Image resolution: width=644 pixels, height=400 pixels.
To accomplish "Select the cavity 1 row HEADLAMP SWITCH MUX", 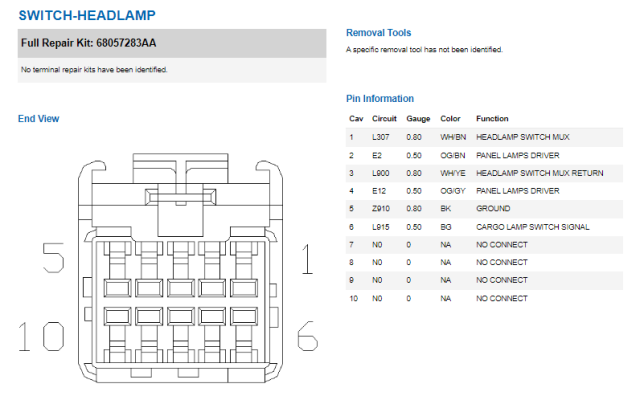I will (484, 137).
